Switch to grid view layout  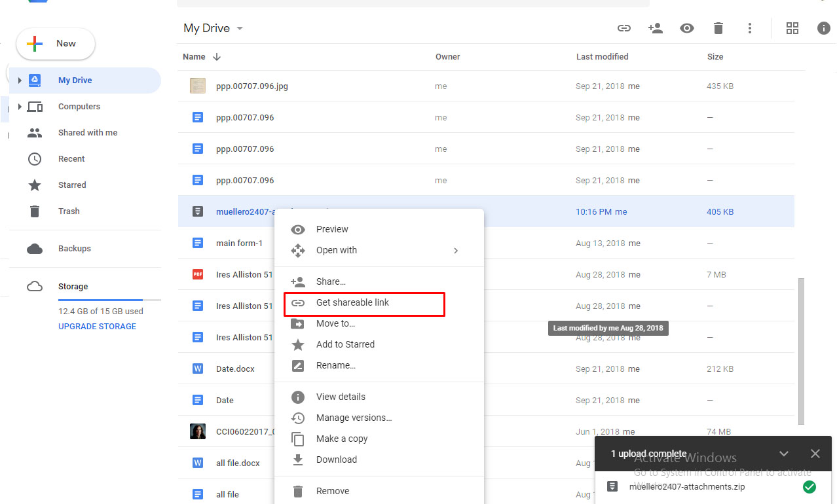tap(792, 28)
